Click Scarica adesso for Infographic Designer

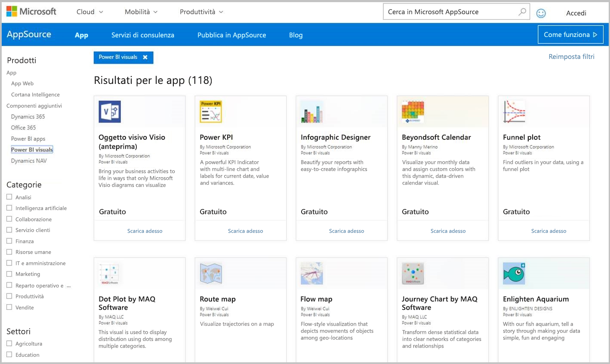347,231
